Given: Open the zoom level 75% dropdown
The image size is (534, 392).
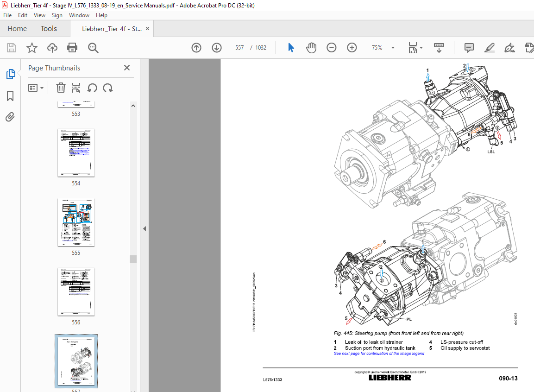Looking at the screenshot, I should tap(393, 48).
